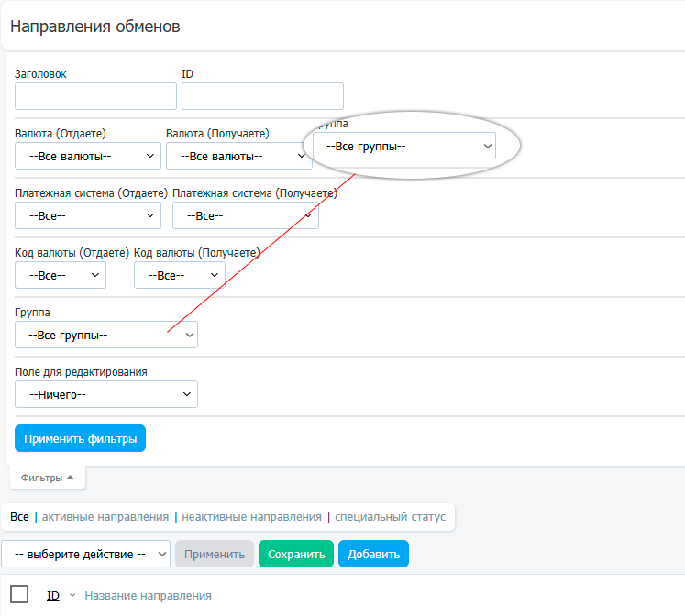
Task: Click the green Сохранить button
Action: 295,554
